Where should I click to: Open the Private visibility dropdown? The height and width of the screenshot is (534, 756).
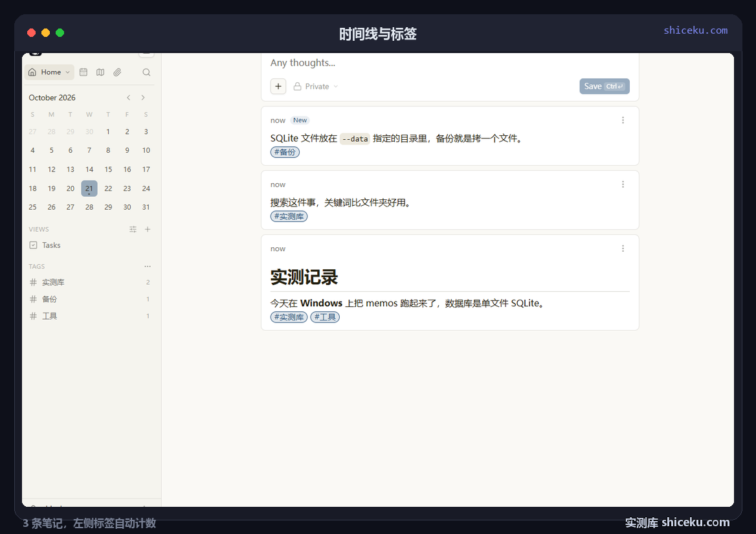pos(316,86)
